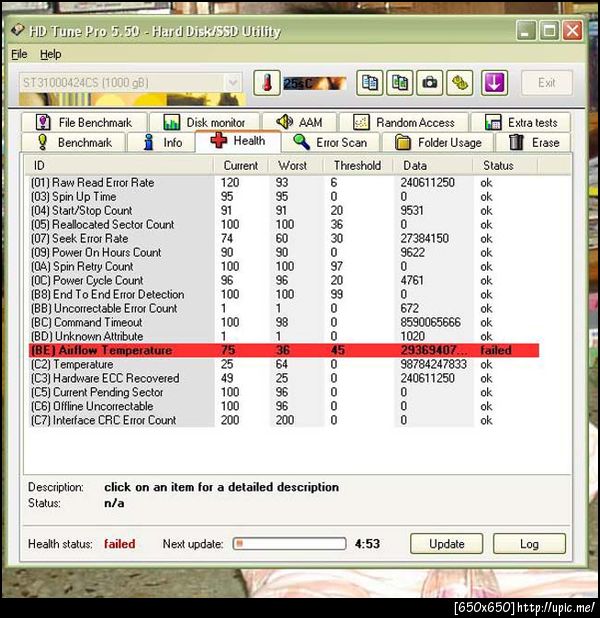The height and width of the screenshot is (618, 600).
Task: Click the HD Tune title bar app icon
Action: point(17,30)
